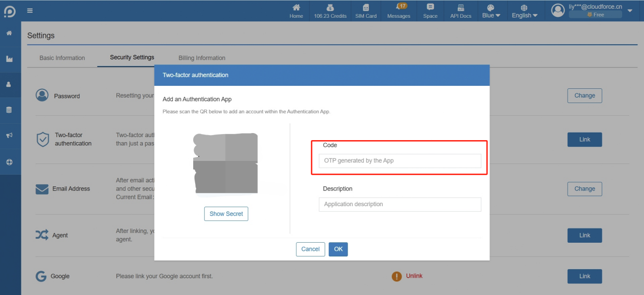Click Link in the Agent row
Image resolution: width=644 pixels, height=295 pixels.
pos(585,236)
